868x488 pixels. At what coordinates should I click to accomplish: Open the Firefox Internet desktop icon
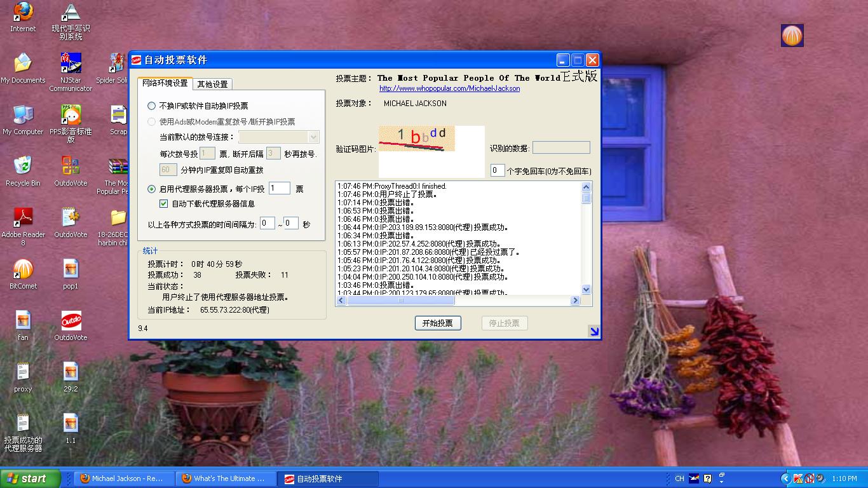pos(23,13)
